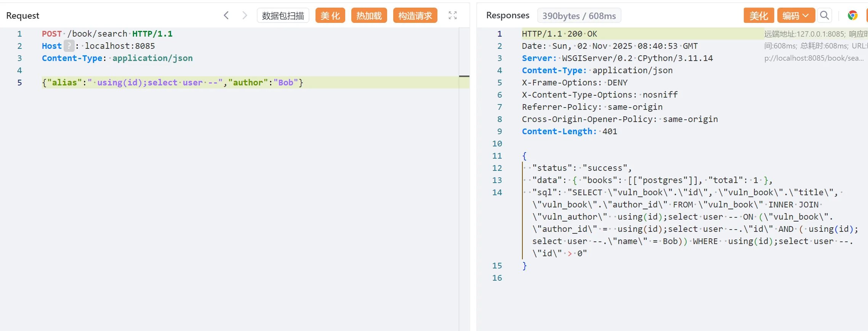Click line number 5 in request gutter
Screen dimensions: 868x331
click(x=19, y=82)
